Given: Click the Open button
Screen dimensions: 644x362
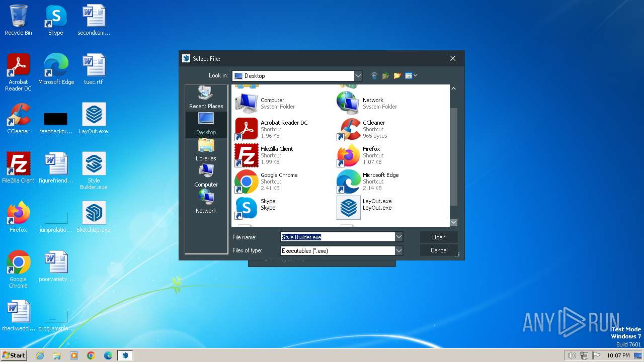Looking at the screenshot, I should 439,237.
